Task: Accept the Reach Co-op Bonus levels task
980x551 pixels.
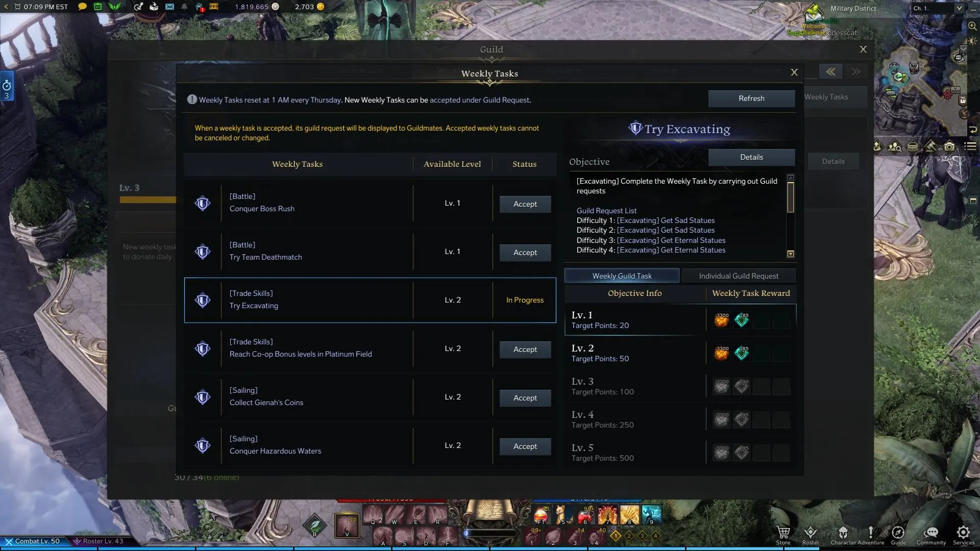Action: (524, 348)
